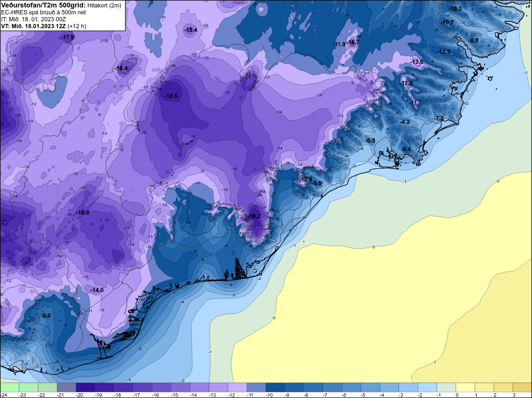Click the 3 label in the color legend
The width and height of the screenshot is (532, 398).
point(514,395)
